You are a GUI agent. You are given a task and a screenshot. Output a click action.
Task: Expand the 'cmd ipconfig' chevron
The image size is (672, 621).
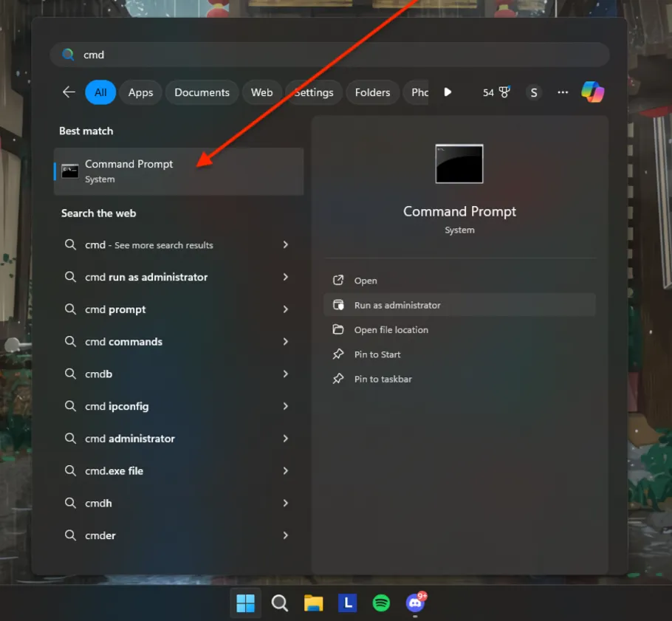pos(286,406)
